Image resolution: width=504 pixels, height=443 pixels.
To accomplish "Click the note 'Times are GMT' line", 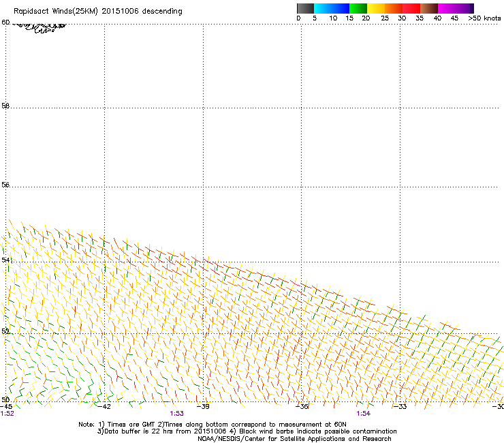I will point(212,425).
